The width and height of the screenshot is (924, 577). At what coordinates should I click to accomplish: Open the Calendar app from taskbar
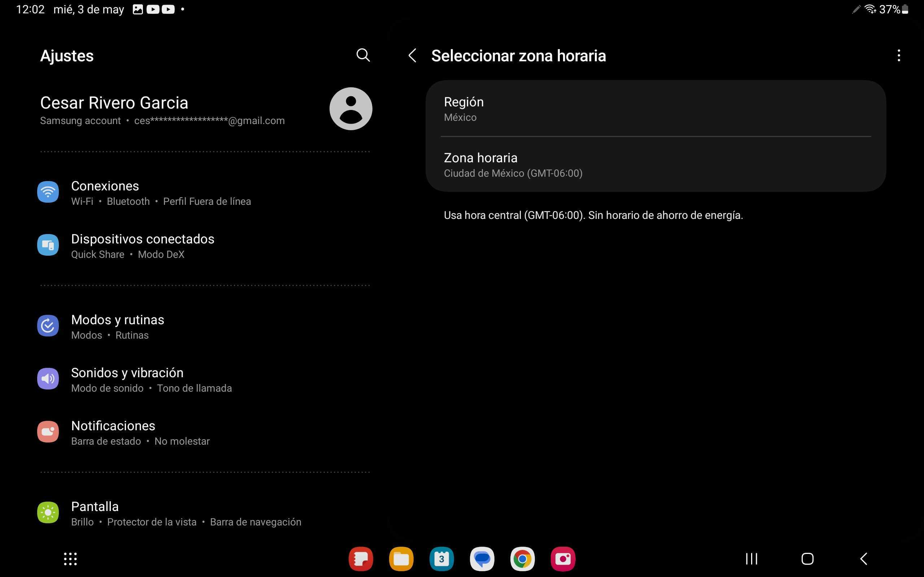[441, 559]
